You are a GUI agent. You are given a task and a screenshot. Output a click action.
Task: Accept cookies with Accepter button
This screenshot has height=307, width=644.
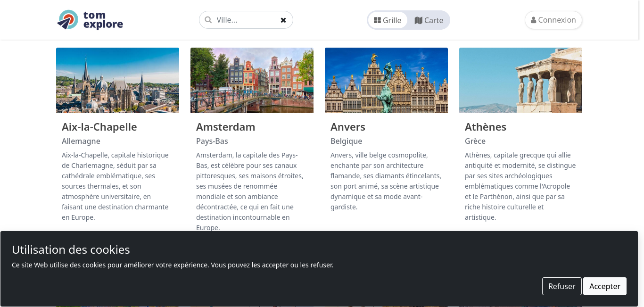pyautogui.click(x=605, y=286)
